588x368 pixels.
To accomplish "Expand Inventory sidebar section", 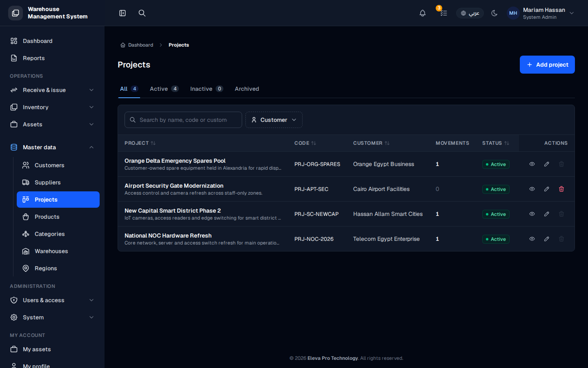I will [x=52, y=107].
